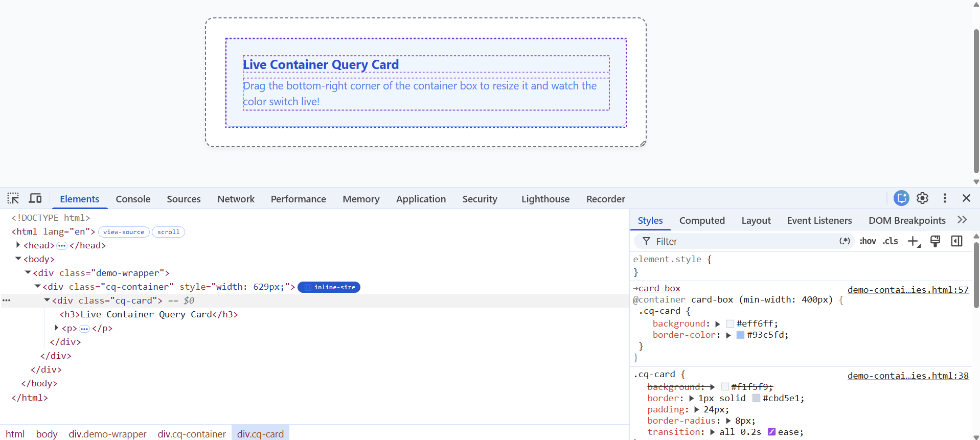The width and height of the screenshot is (980, 440).
Task: Open the DevTools three-dot customize menu
Action: 945,198
